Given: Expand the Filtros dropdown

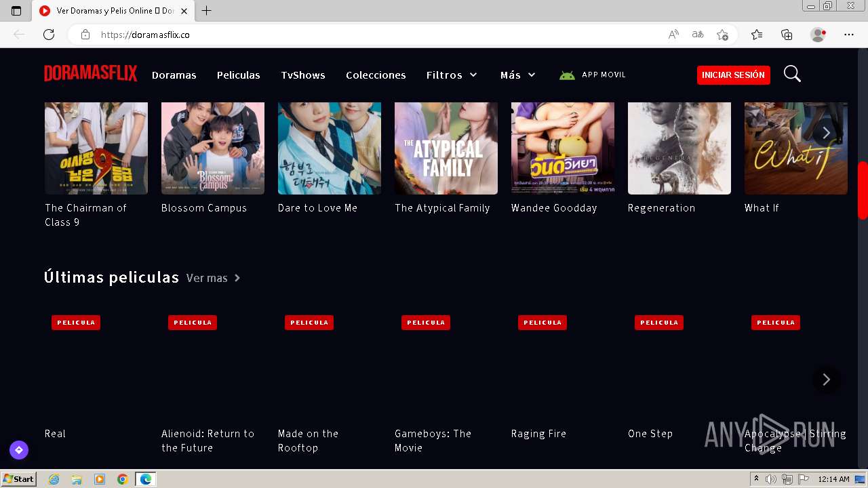Looking at the screenshot, I should [452, 75].
